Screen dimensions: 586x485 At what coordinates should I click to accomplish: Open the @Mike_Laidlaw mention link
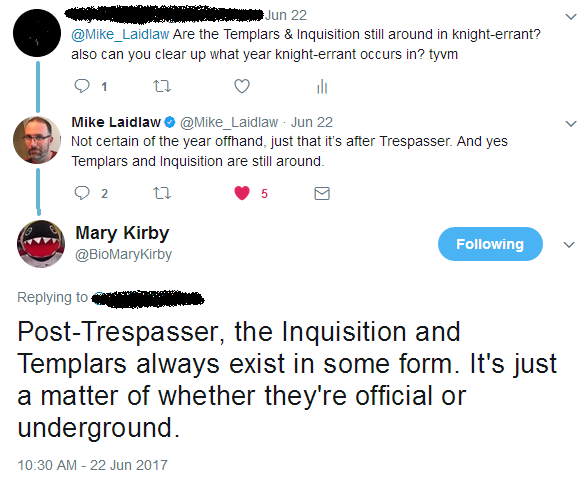(120, 34)
